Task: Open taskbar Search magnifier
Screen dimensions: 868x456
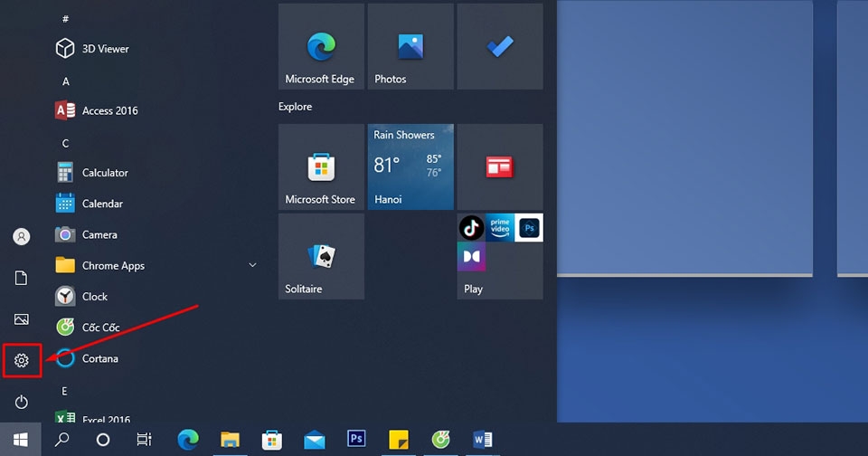Action: pyautogui.click(x=62, y=440)
